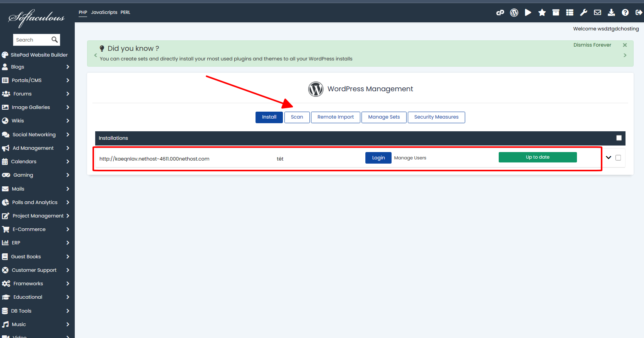Open the envelope email settings icon
644x338 pixels.
pyautogui.click(x=597, y=13)
